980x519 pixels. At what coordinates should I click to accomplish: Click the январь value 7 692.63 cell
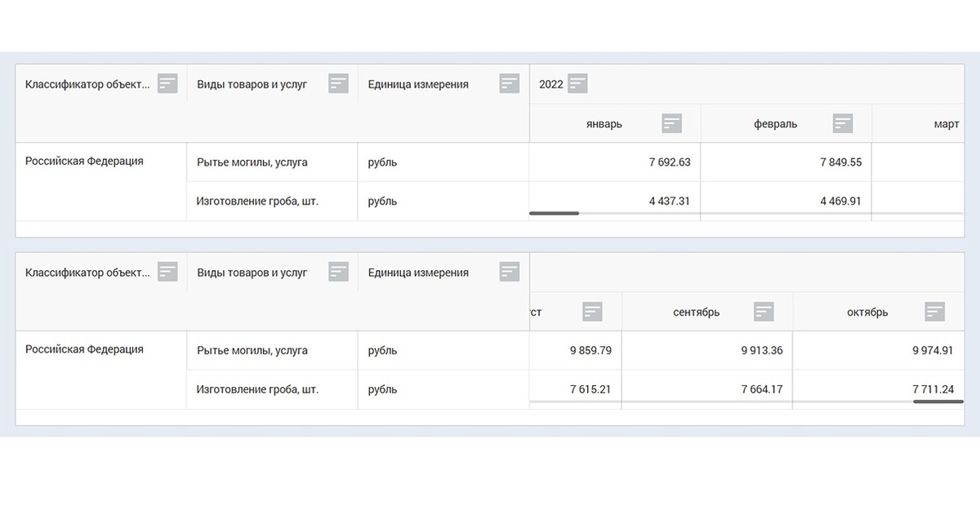(615, 162)
